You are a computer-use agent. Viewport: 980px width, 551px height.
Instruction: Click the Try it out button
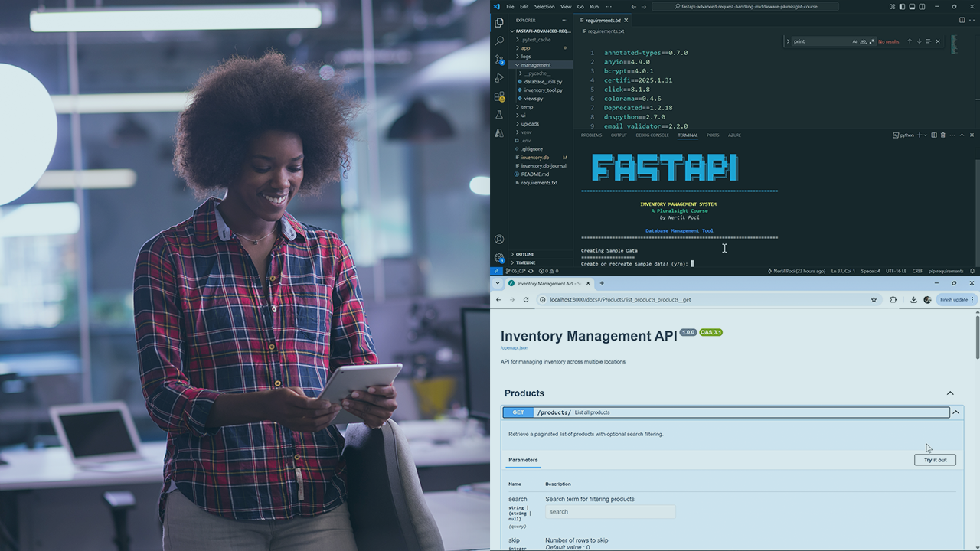click(935, 460)
